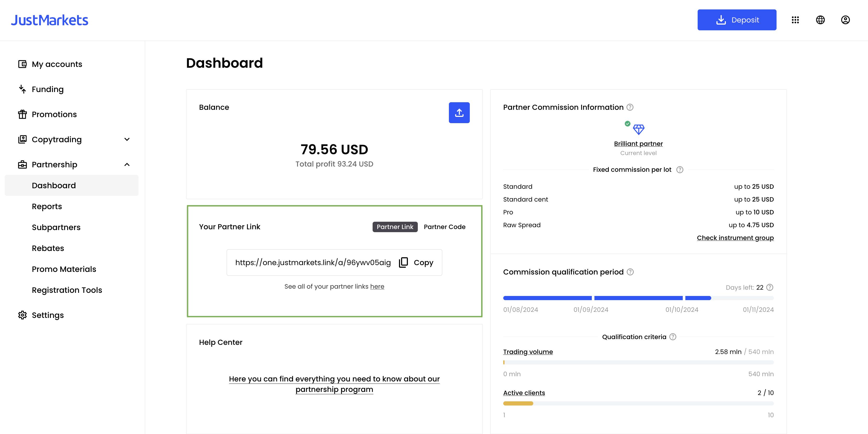This screenshot has height=434, width=868.
Task: Open the Promotions gift icon in sidebar
Action: pos(22,114)
